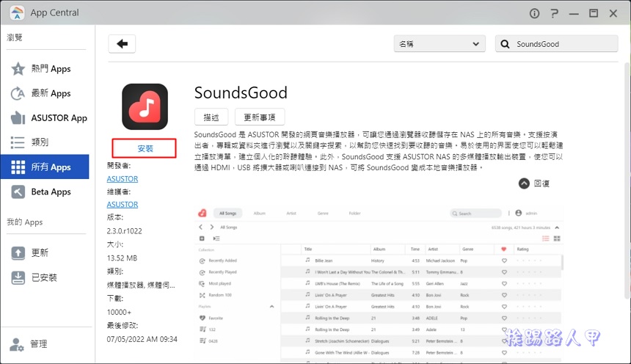Viewport: 631px width, 364px height.
Task: Open the info icon in title bar
Action: (534, 13)
